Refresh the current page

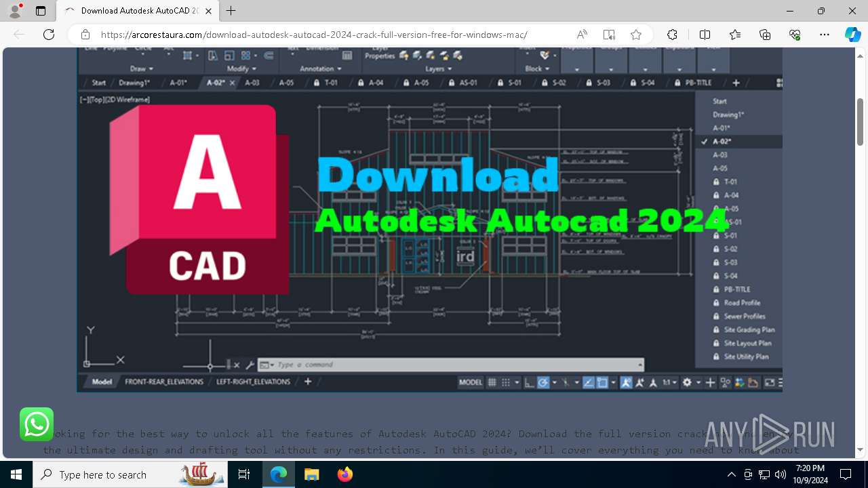point(49,35)
